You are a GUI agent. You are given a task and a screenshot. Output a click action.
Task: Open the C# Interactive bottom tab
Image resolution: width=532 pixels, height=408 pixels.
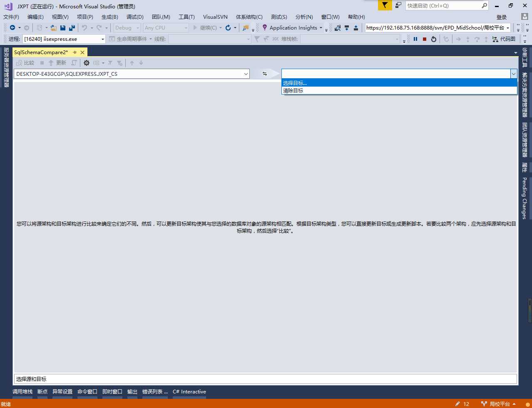click(189, 392)
